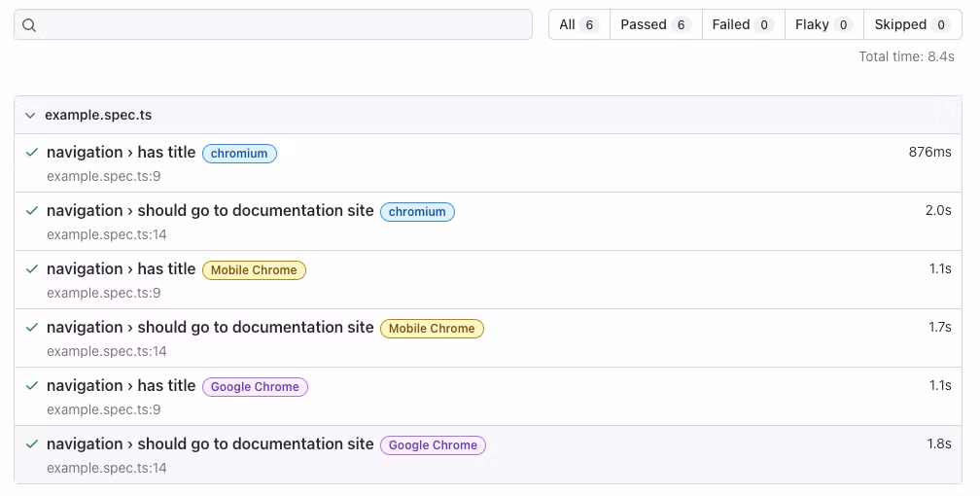The height and width of the screenshot is (496, 980).
Task: Click the example.spec.ts file header
Action: (x=487, y=115)
